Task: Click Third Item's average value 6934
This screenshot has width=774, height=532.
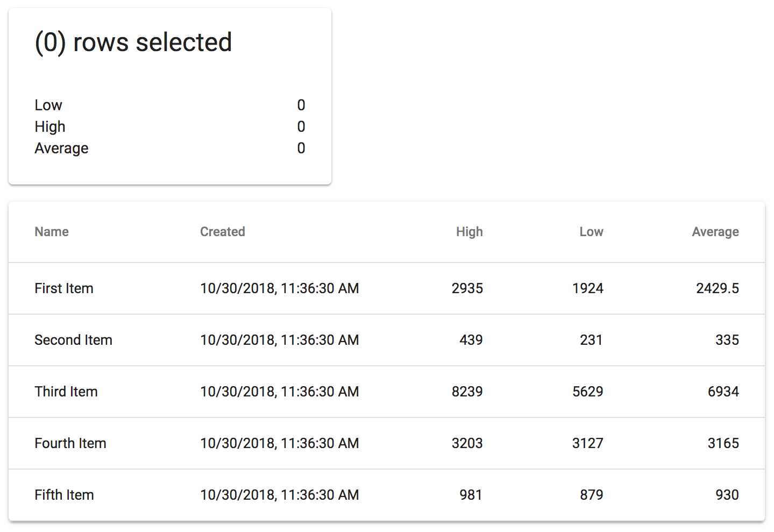Action: [x=723, y=392]
